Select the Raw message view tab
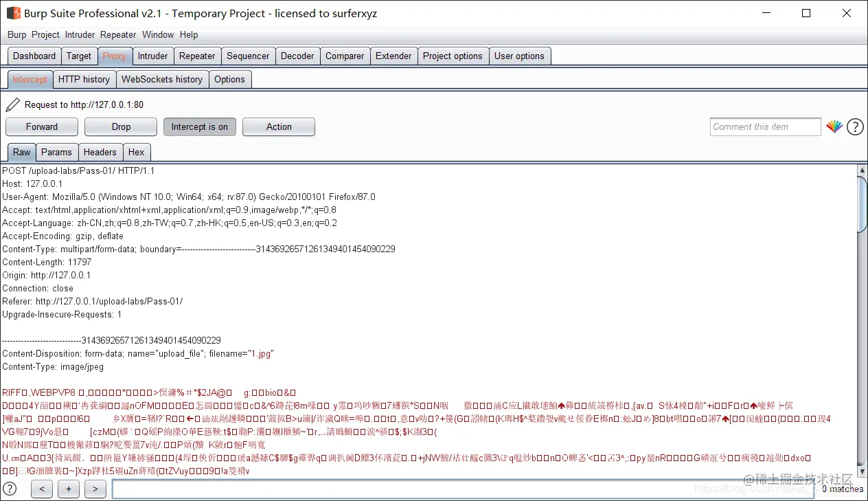The image size is (868, 501). tap(22, 152)
